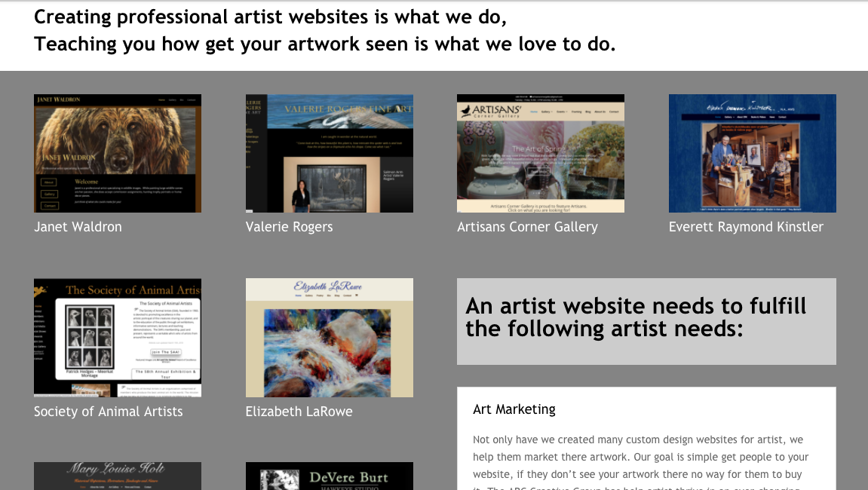Click the Elizabeth LaRowe script logo

point(327,286)
